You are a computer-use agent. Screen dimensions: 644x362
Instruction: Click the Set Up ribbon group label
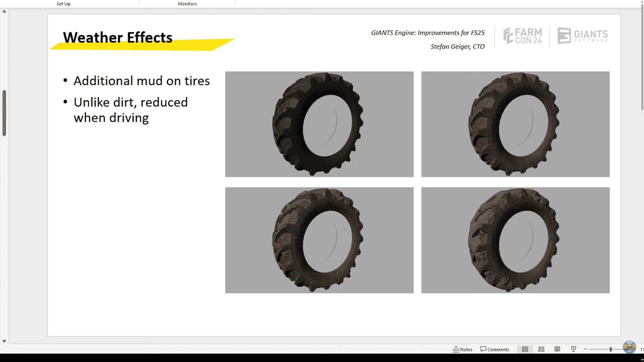(x=63, y=4)
